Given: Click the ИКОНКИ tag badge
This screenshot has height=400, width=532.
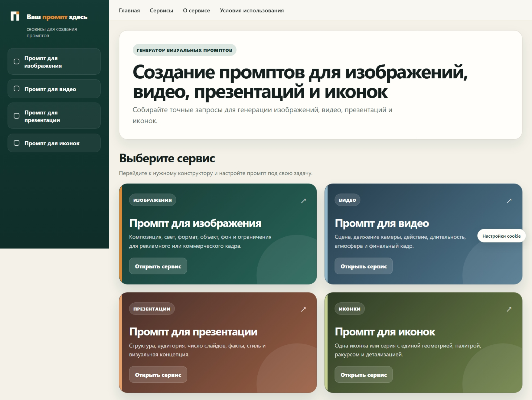Looking at the screenshot, I should (x=350, y=309).
